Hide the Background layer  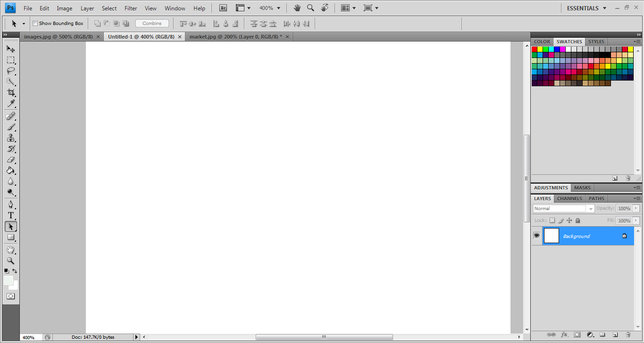536,236
